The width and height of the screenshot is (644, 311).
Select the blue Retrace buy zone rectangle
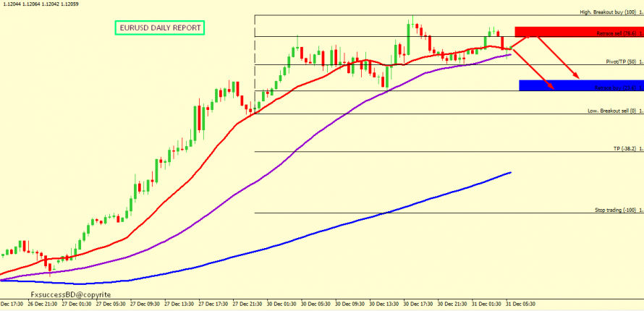click(x=581, y=85)
